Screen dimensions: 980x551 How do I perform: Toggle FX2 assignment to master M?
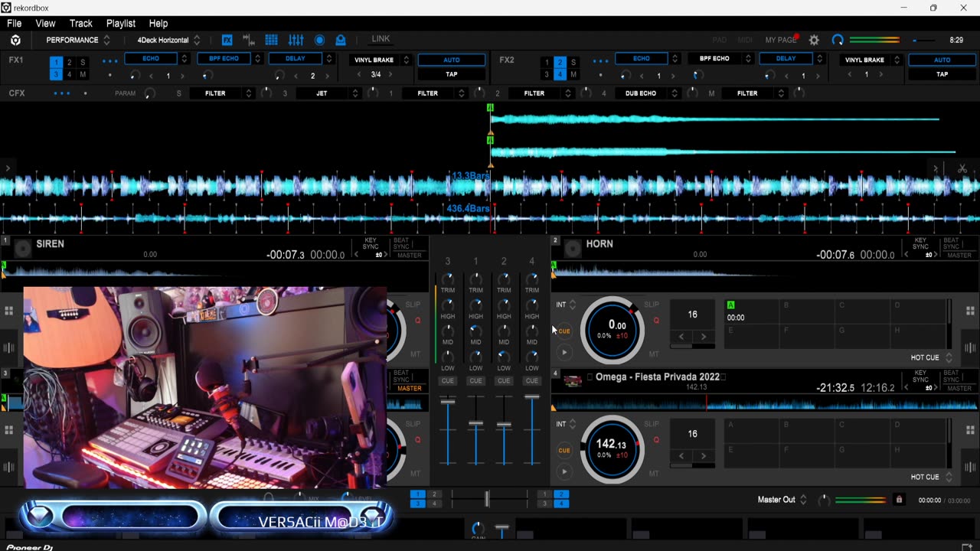[573, 74]
